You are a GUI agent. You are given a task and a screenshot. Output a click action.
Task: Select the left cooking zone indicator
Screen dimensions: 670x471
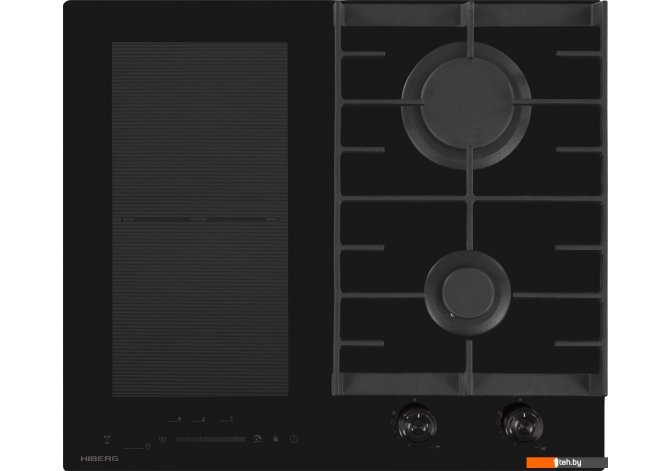pos(177,419)
